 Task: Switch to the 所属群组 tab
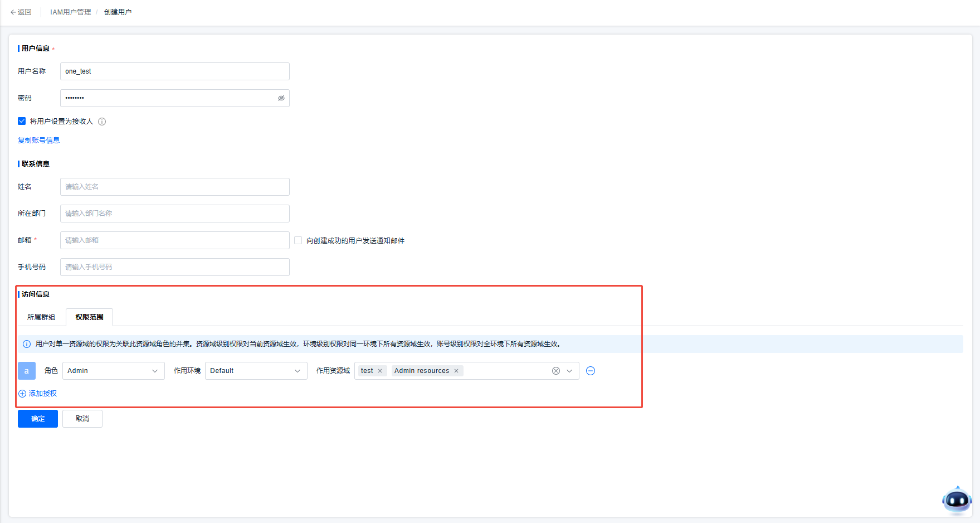click(x=41, y=317)
